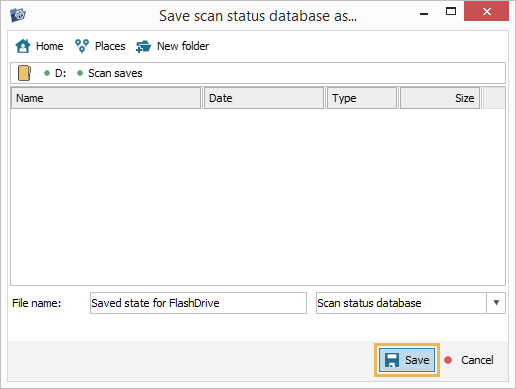
Task: Click the red dot beside Cancel
Action: [448, 360]
